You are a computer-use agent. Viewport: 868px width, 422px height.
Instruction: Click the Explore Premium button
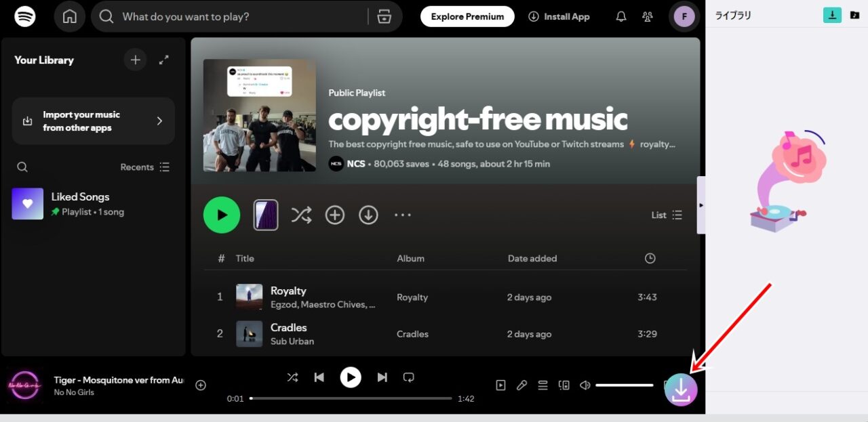coord(467,17)
